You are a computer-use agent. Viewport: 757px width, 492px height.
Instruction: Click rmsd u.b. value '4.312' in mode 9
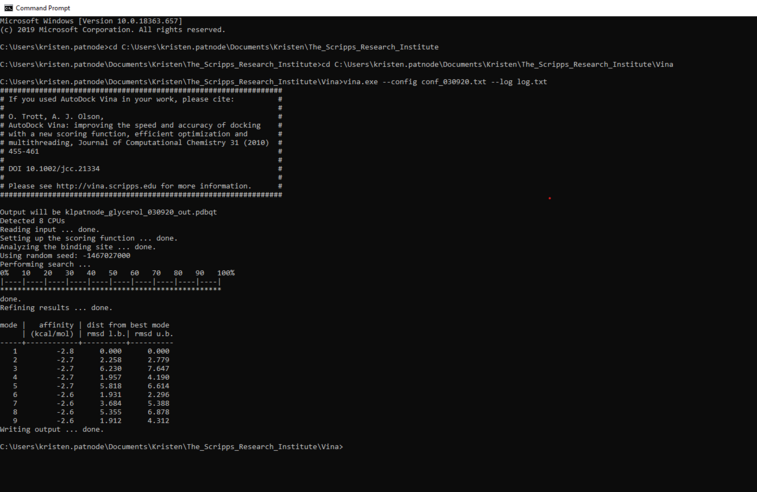(x=158, y=421)
